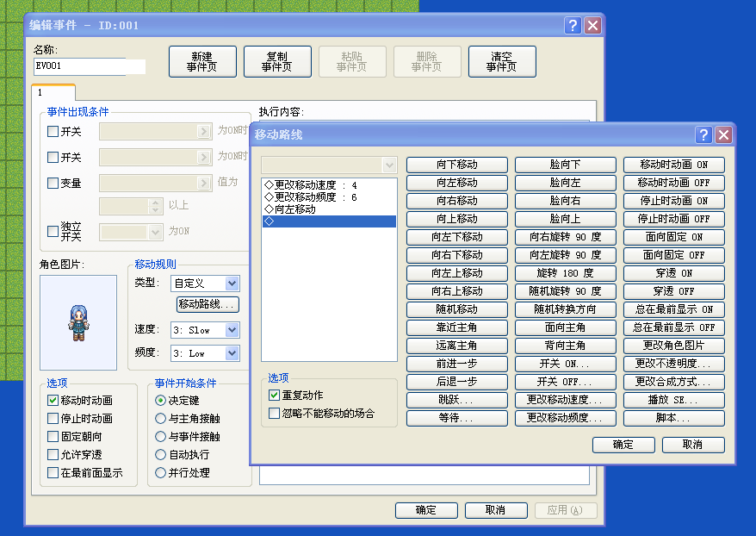
Task: Enable 允许穿透 checkbox
Action: point(53,454)
